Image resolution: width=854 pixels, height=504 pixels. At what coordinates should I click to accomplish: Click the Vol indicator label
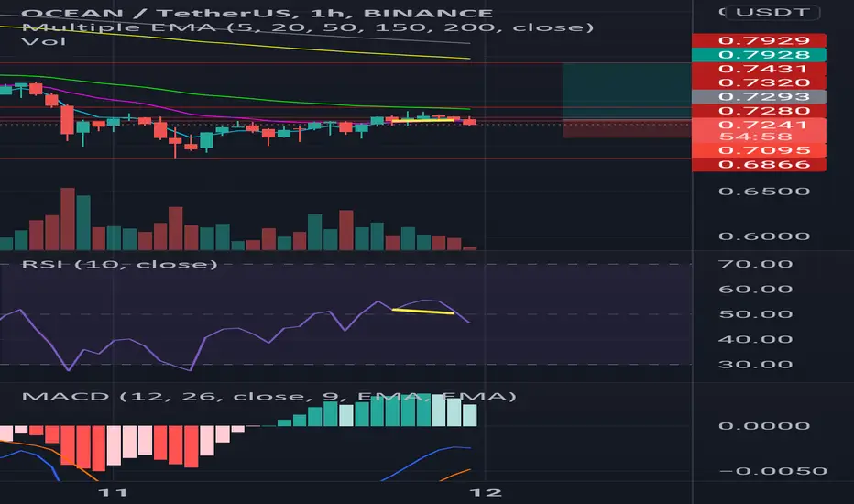tap(44, 41)
